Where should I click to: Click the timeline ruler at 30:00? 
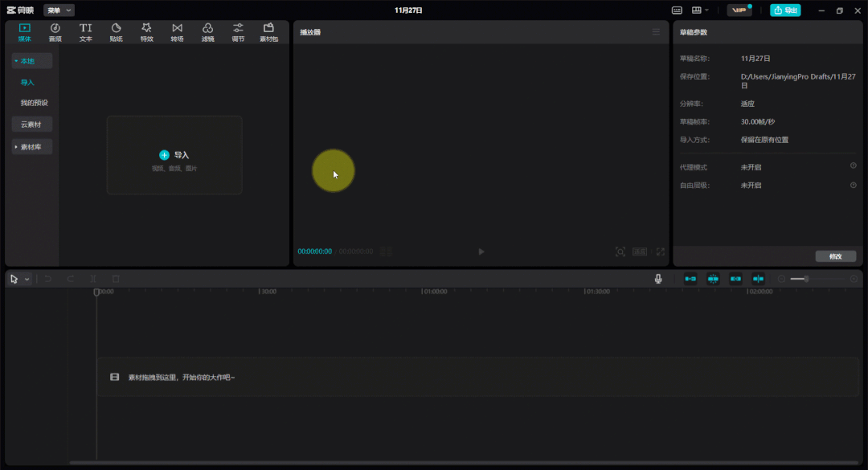coord(268,291)
